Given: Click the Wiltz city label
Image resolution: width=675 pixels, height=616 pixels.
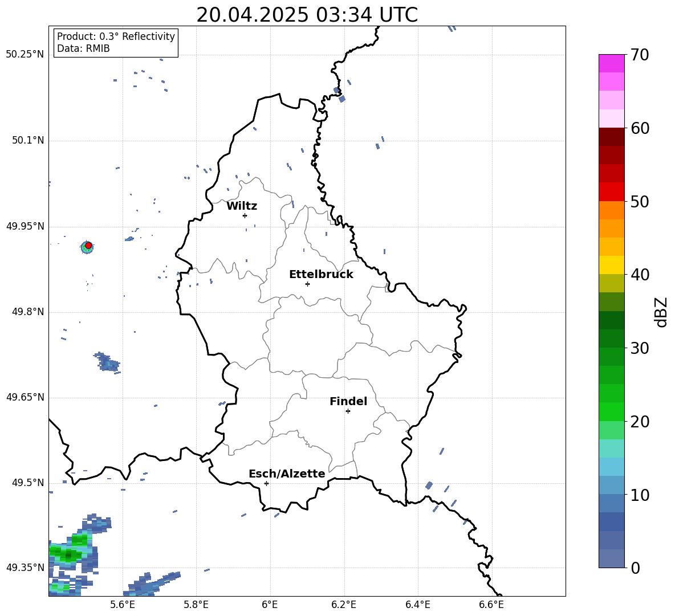Looking at the screenshot, I should [x=242, y=206].
